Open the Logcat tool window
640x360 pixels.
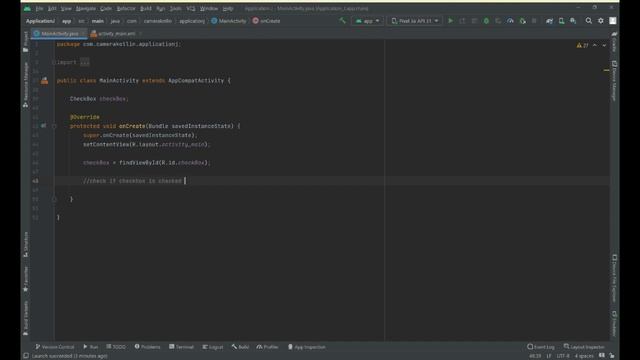click(x=213, y=347)
